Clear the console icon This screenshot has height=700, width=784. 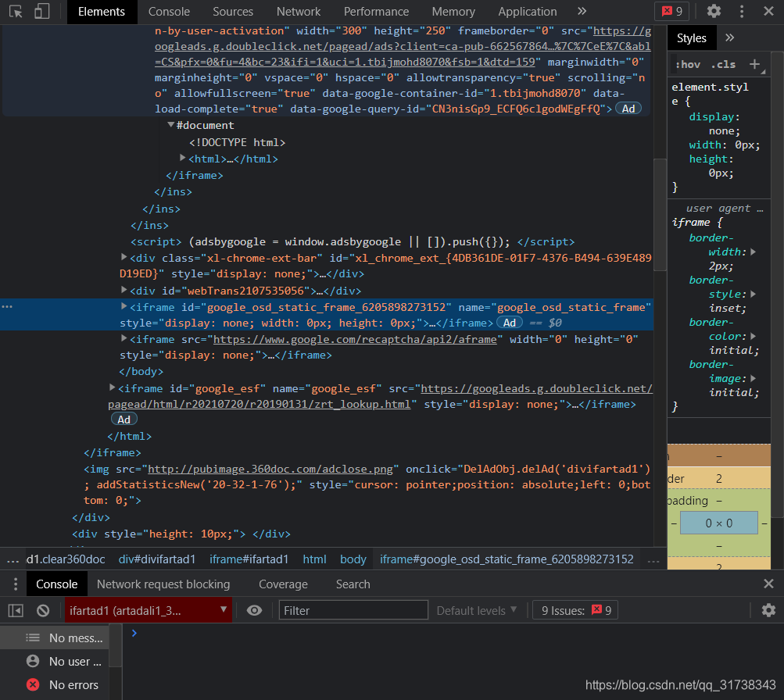[43, 611]
